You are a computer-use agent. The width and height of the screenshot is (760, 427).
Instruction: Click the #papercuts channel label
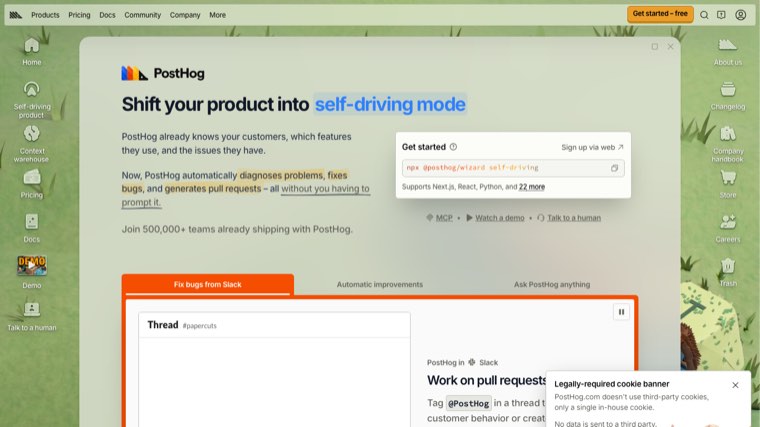pyautogui.click(x=200, y=326)
